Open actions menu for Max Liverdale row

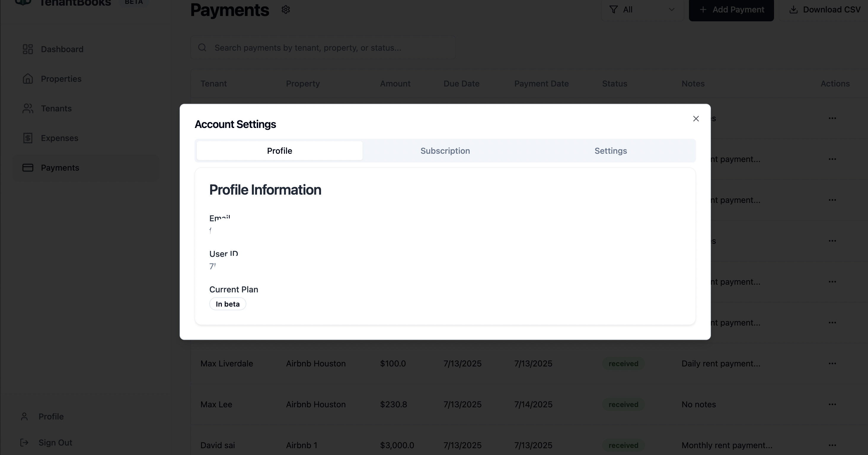click(832, 364)
